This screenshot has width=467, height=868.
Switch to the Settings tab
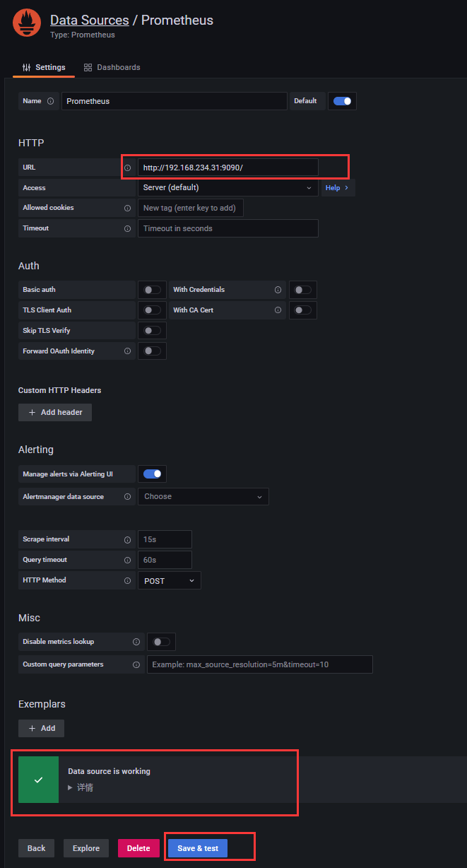coord(44,67)
